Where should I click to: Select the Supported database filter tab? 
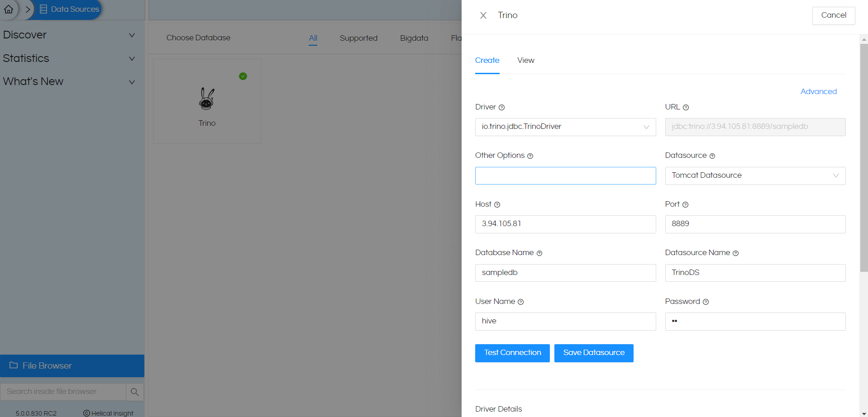[358, 38]
